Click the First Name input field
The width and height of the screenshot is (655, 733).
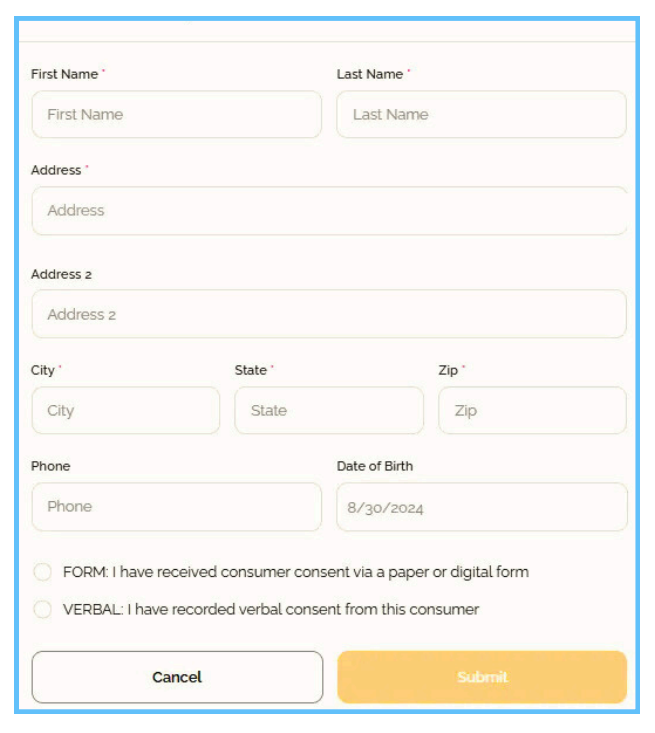(177, 115)
